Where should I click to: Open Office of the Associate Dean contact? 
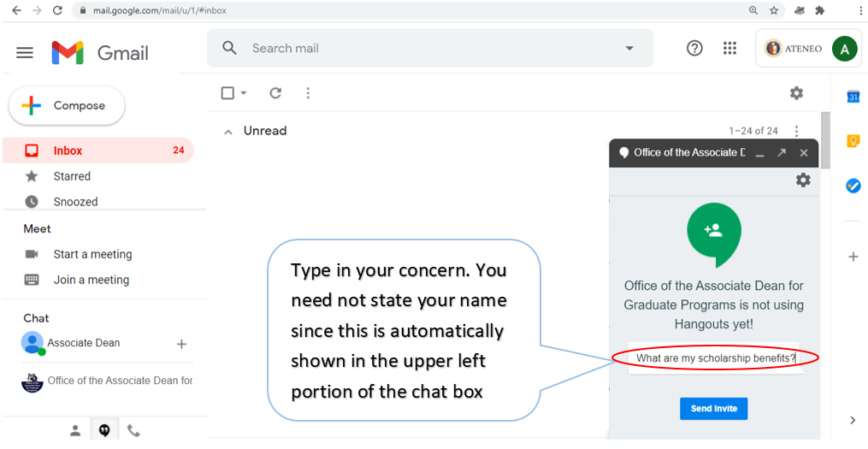pyautogui.click(x=107, y=381)
